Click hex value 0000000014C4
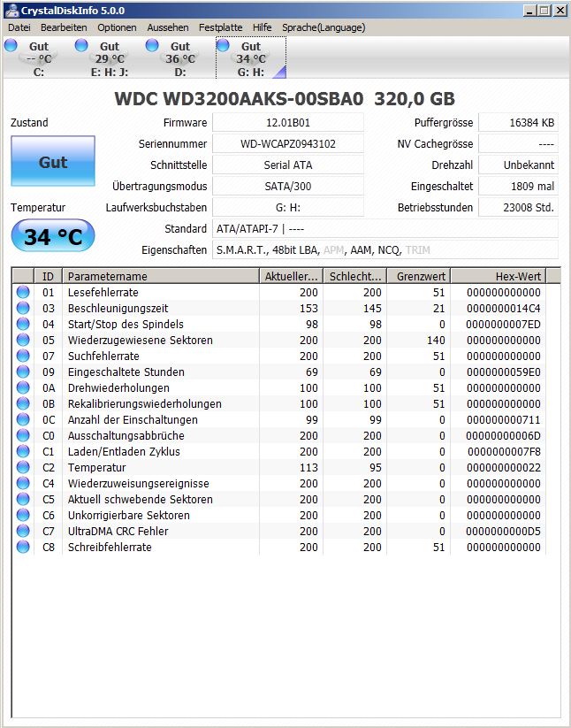Viewport: 571px width, 728px height. pos(503,309)
